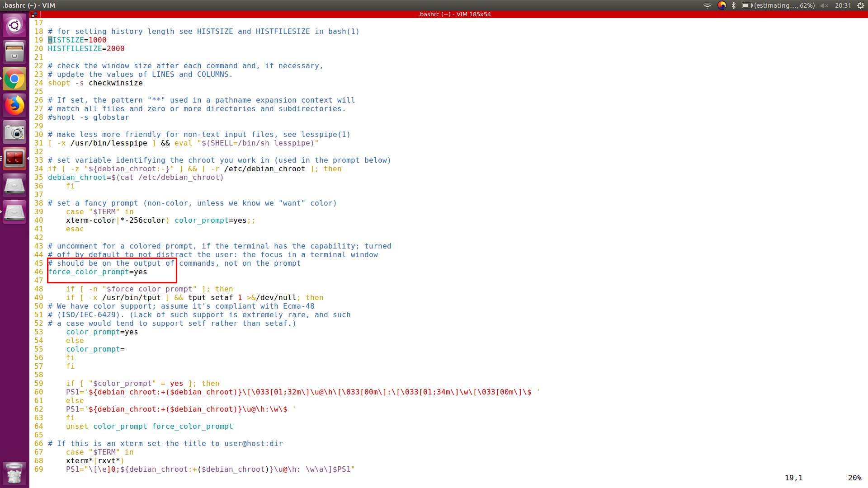Viewport: 868px width, 488px height.
Task: Open the second mounted drive icon
Action: 14,212
